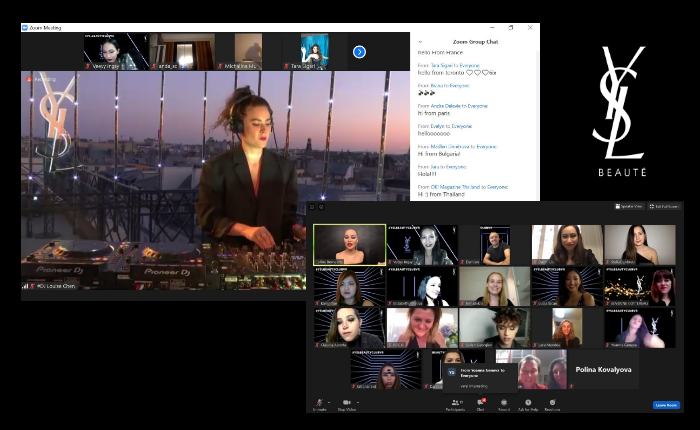This screenshot has width=700, height=430.
Task: Click chat message 'Hi from Bulgaria!'
Action: pyautogui.click(x=439, y=154)
